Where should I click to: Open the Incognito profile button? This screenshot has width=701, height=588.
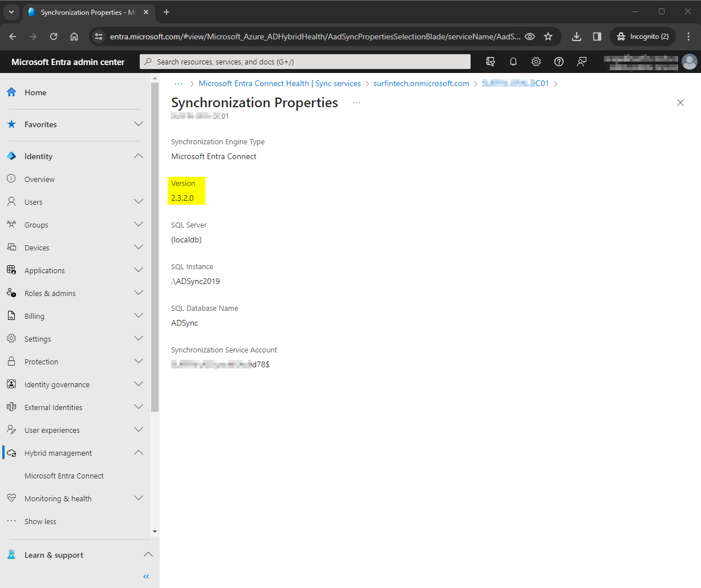tap(643, 37)
